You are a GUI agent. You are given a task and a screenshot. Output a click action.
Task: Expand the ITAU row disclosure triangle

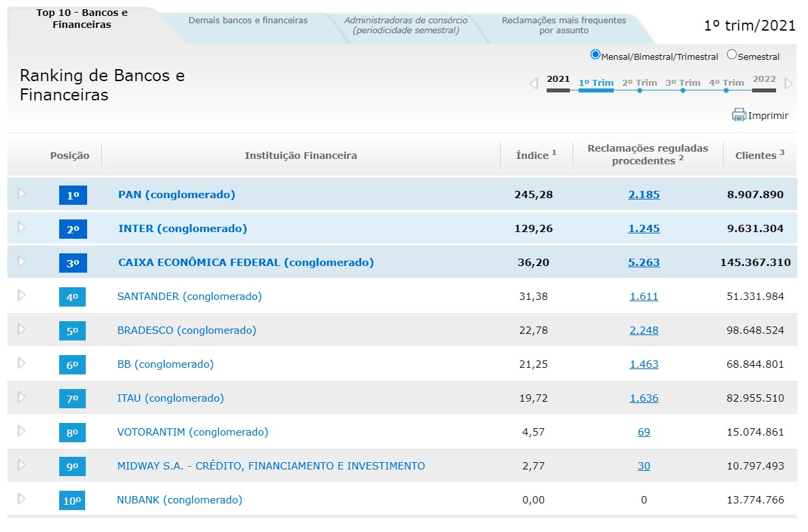21,397
